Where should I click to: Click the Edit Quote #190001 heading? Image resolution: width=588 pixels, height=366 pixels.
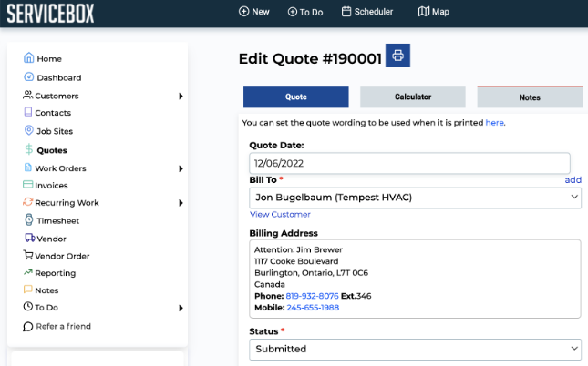(310, 58)
